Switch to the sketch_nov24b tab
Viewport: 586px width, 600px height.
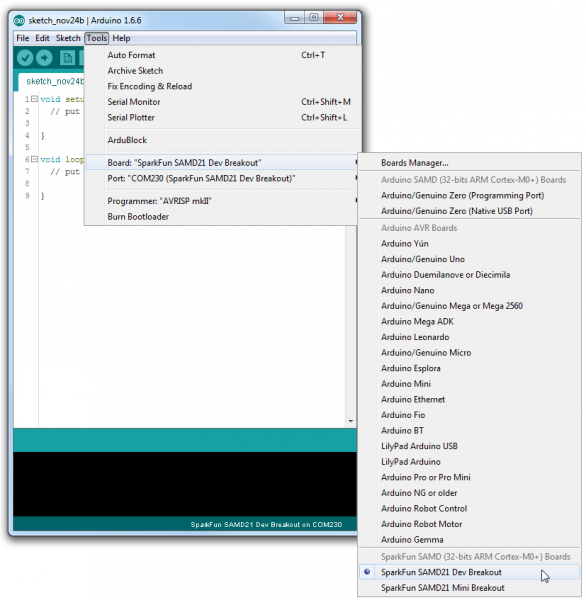(x=52, y=82)
